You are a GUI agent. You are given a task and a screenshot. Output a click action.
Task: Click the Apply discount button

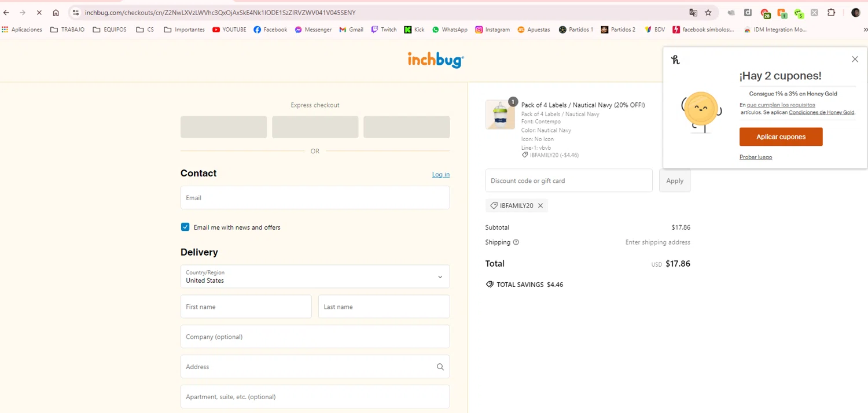[x=675, y=180]
